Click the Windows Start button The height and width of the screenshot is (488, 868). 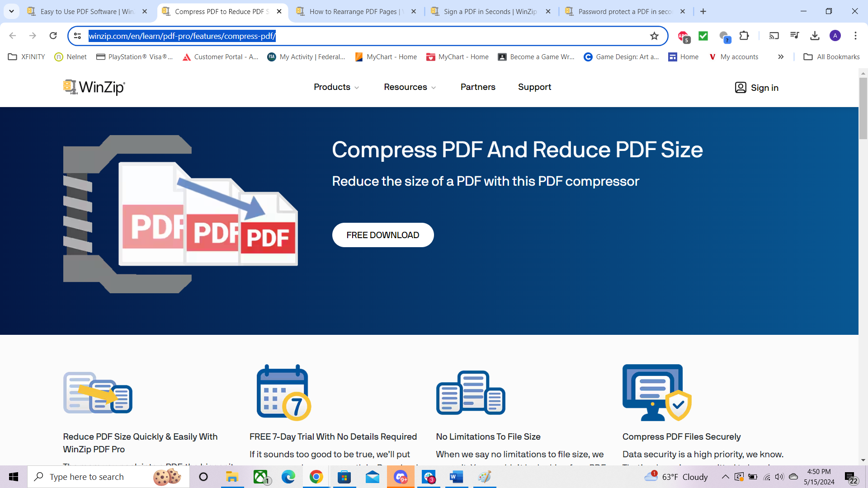tap(14, 477)
